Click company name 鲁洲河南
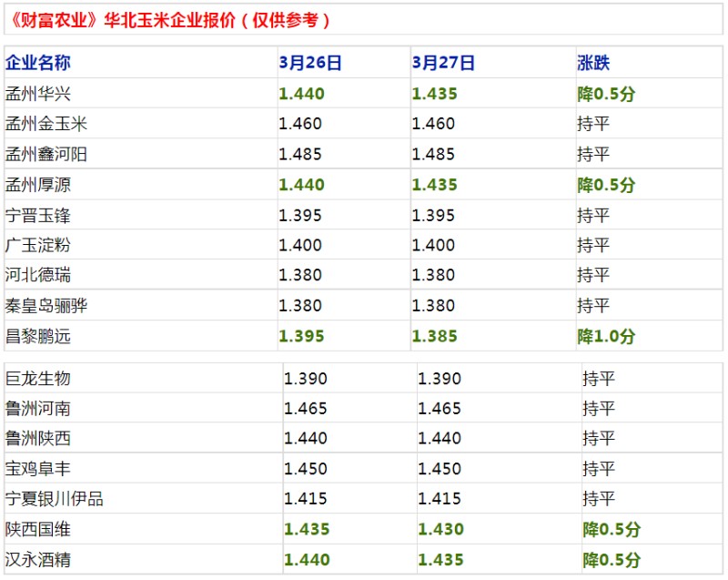Image resolution: width=728 pixels, height=580 pixels. (x=37, y=409)
